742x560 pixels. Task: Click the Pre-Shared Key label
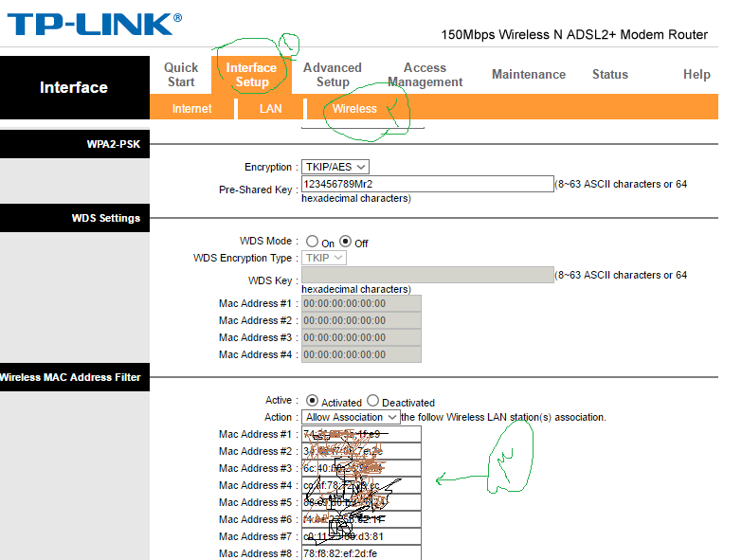coord(256,190)
